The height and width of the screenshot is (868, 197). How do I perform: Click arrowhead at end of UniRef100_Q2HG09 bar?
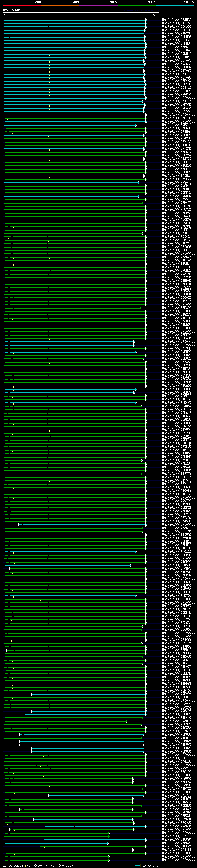coord(108,843)
